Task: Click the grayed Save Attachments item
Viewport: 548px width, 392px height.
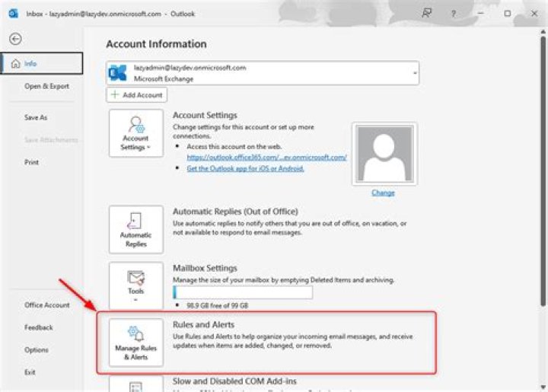Action: click(51, 140)
